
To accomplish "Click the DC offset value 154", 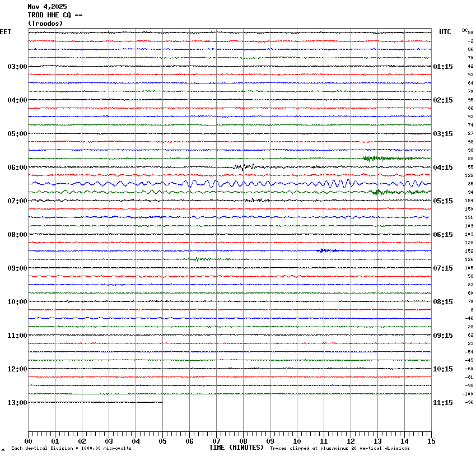I will coord(470,201).
